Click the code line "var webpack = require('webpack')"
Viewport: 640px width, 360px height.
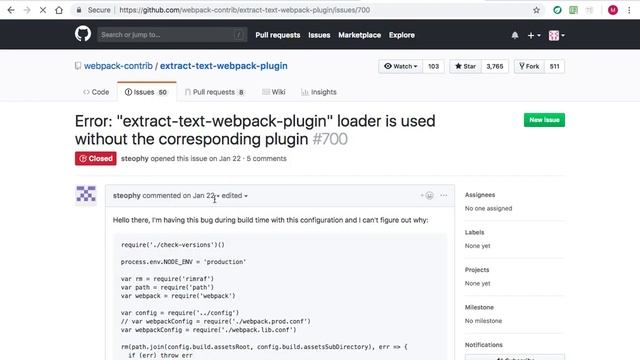(178, 296)
